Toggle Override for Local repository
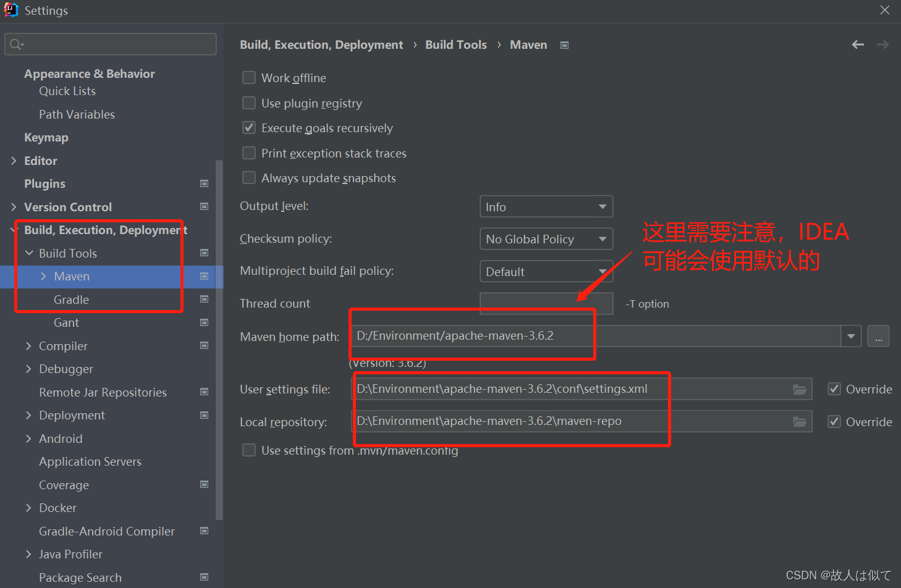Screen dimensions: 901x588 click(834, 421)
